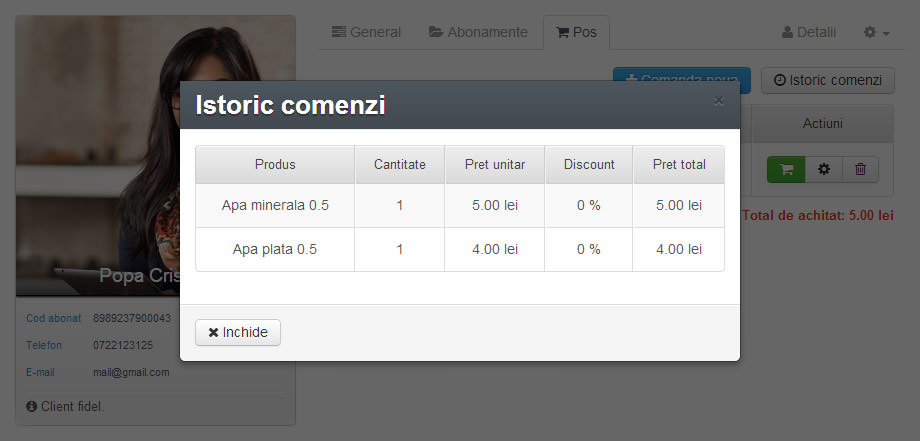Image resolution: width=920 pixels, height=441 pixels.
Task: Click the 4.00 lei total price cell
Action: point(679,250)
